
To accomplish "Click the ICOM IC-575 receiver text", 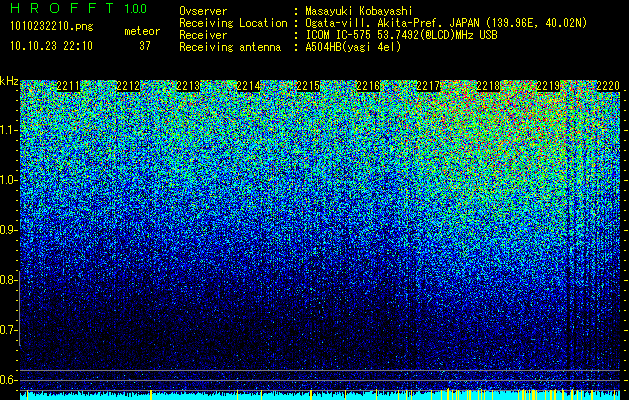I will (402, 35).
